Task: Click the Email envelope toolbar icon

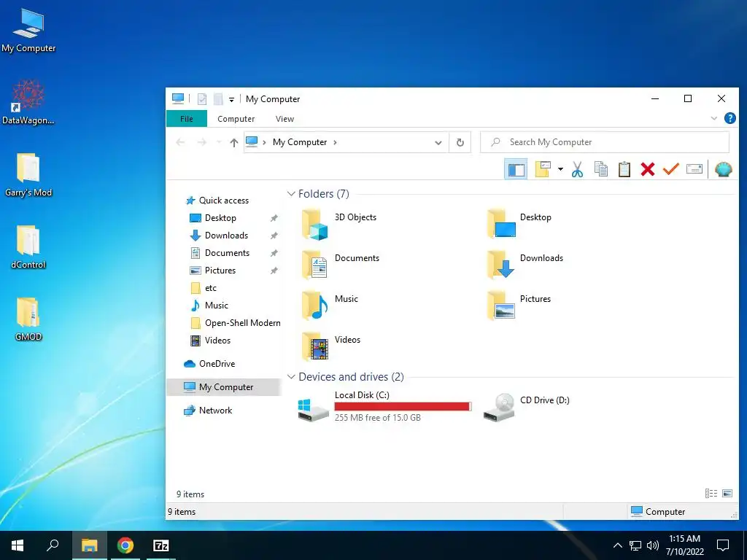Action: pos(694,169)
